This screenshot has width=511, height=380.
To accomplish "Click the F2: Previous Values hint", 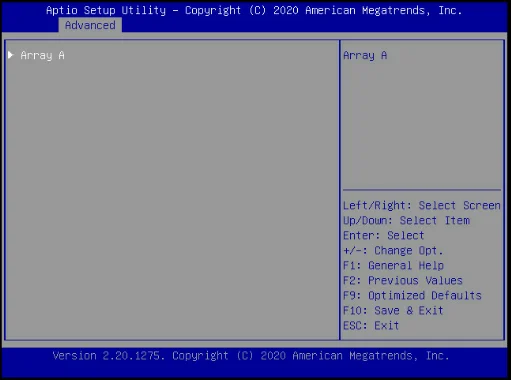I will pos(403,280).
